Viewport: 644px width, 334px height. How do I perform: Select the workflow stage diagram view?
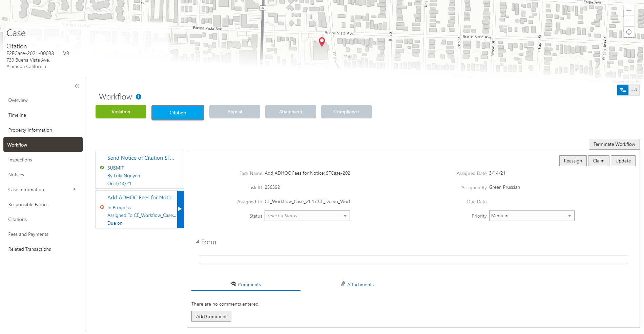pyautogui.click(x=622, y=90)
